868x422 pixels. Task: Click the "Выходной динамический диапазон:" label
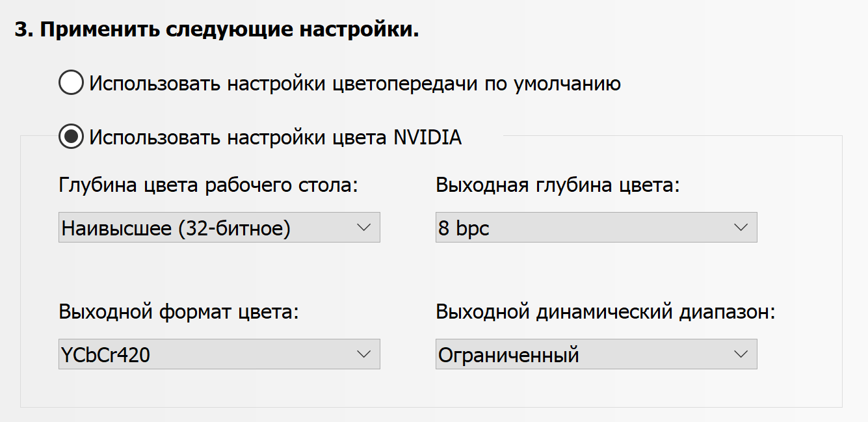tap(606, 312)
